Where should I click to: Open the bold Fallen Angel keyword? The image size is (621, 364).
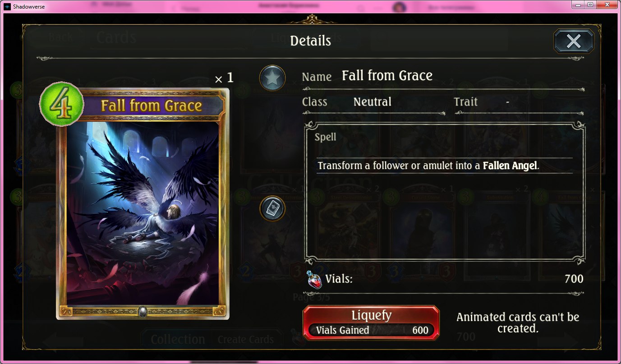click(510, 166)
